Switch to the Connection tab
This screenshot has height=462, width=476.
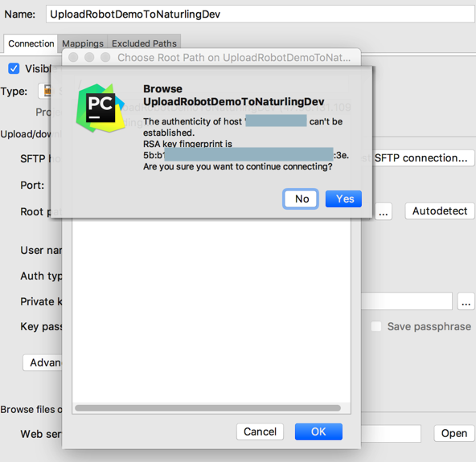31,43
